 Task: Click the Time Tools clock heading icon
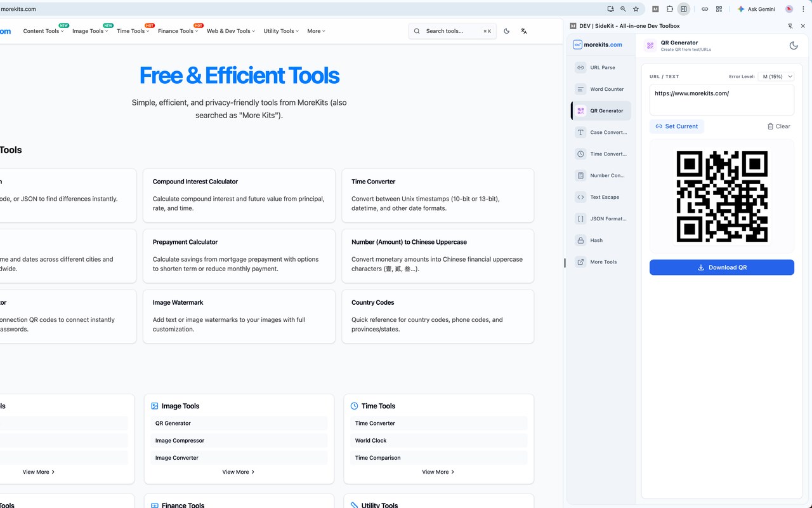tap(355, 406)
